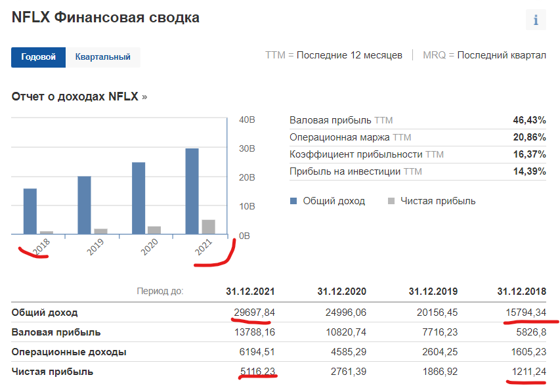Click the gray Чистая прибыль legend swatch
Screen dimensions: 560x392
[x=391, y=201]
